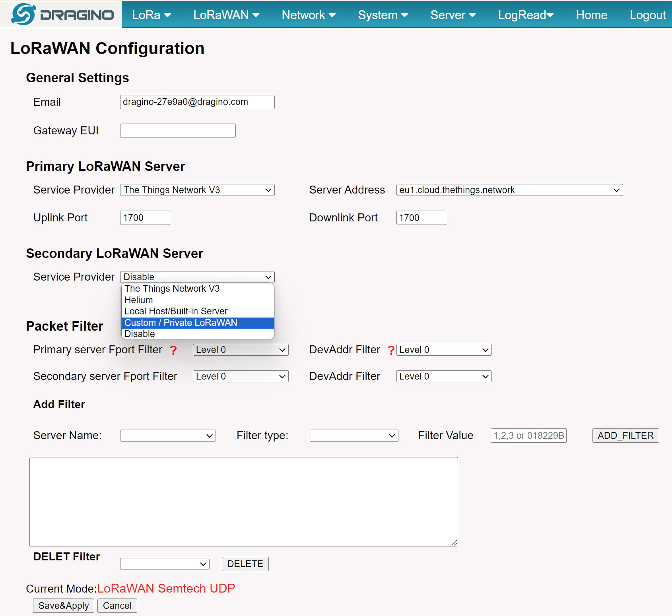The width and height of the screenshot is (672, 616).
Task: Open Primary server Fport Filter level dropdown
Action: 241,350
